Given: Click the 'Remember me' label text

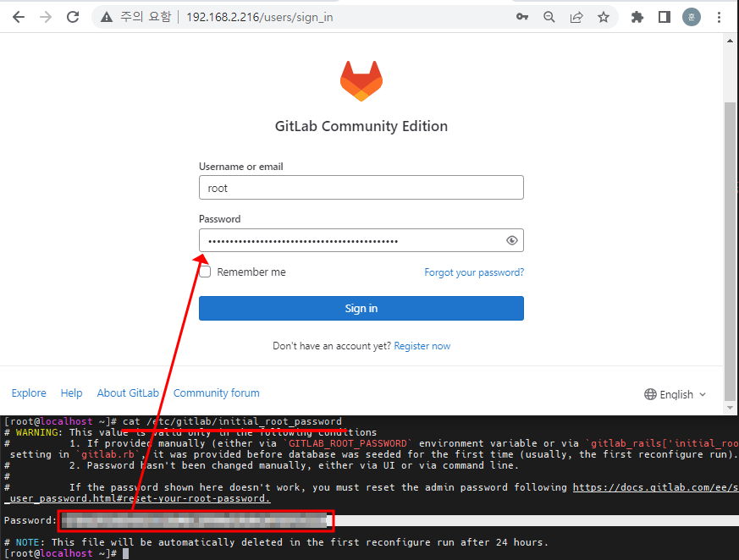Looking at the screenshot, I should (251, 272).
